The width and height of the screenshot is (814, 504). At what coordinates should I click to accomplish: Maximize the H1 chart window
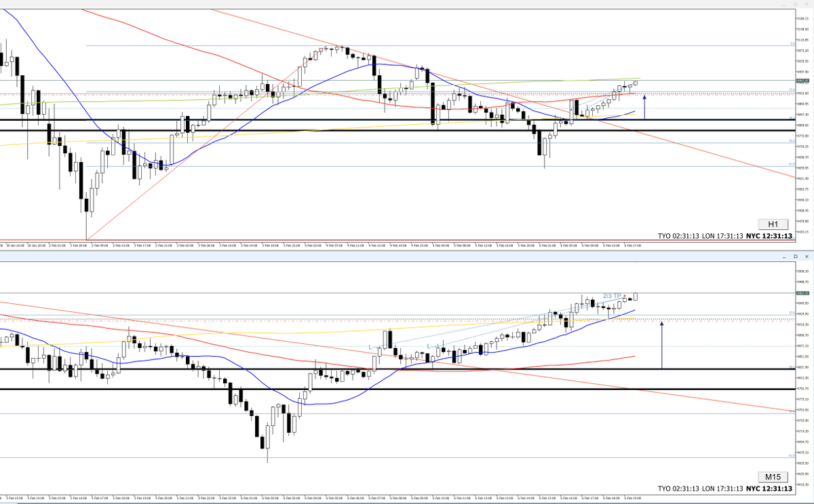(x=795, y=4)
